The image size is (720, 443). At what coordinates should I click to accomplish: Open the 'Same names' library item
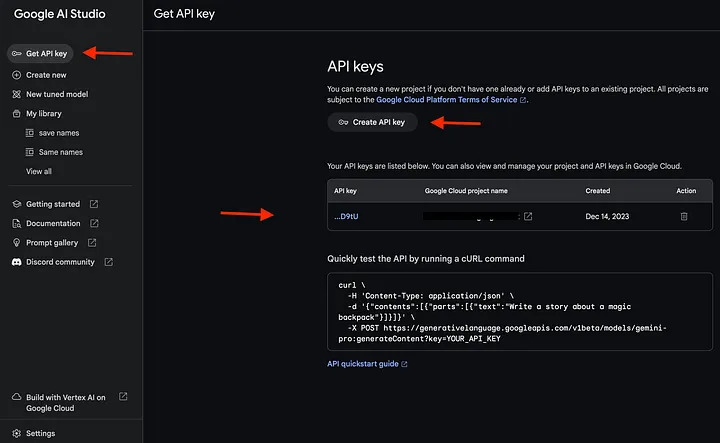click(x=62, y=152)
